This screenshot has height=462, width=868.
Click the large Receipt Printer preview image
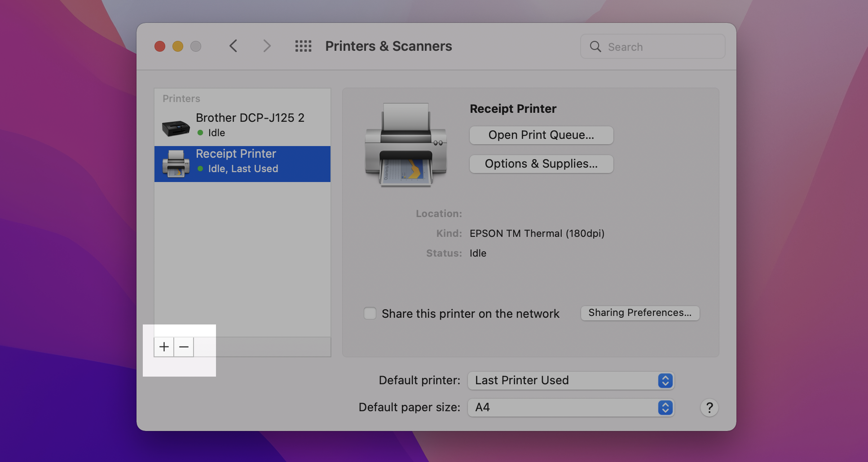point(405,144)
